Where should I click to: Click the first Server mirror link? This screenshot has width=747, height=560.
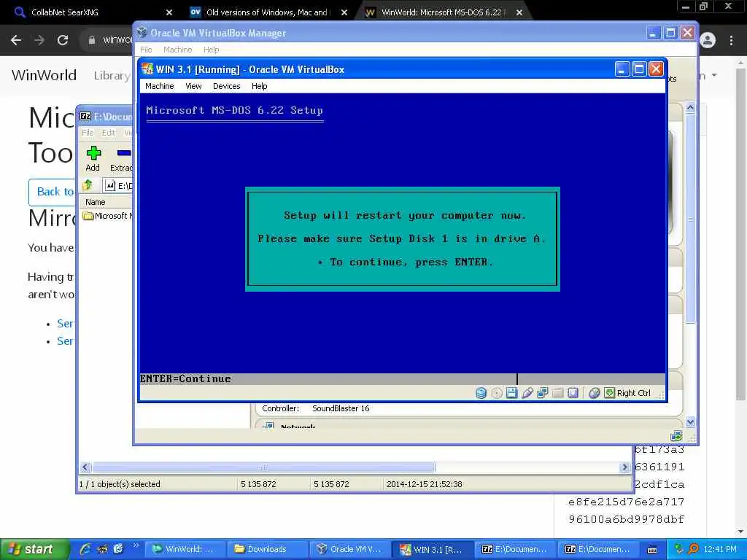coord(65,323)
